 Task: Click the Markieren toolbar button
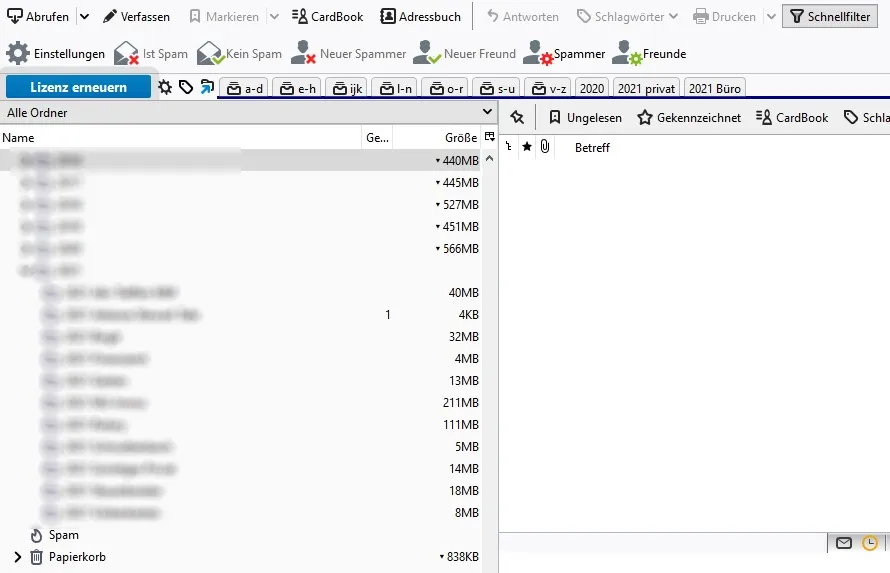pos(224,16)
